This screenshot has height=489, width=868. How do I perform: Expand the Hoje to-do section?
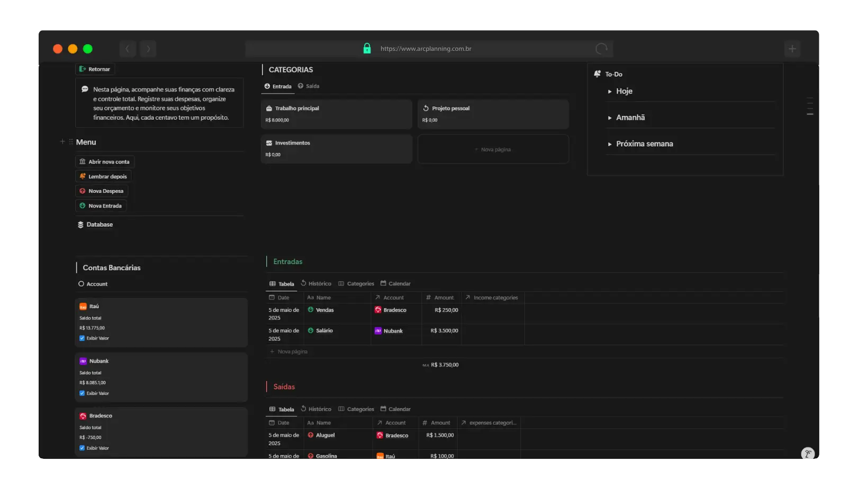[x=610, y=92]
